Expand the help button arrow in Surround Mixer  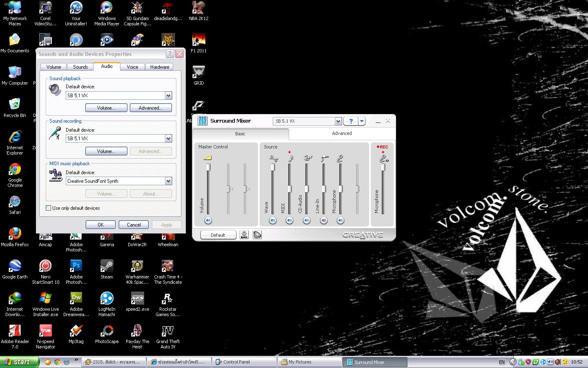(x=362, y=121)
